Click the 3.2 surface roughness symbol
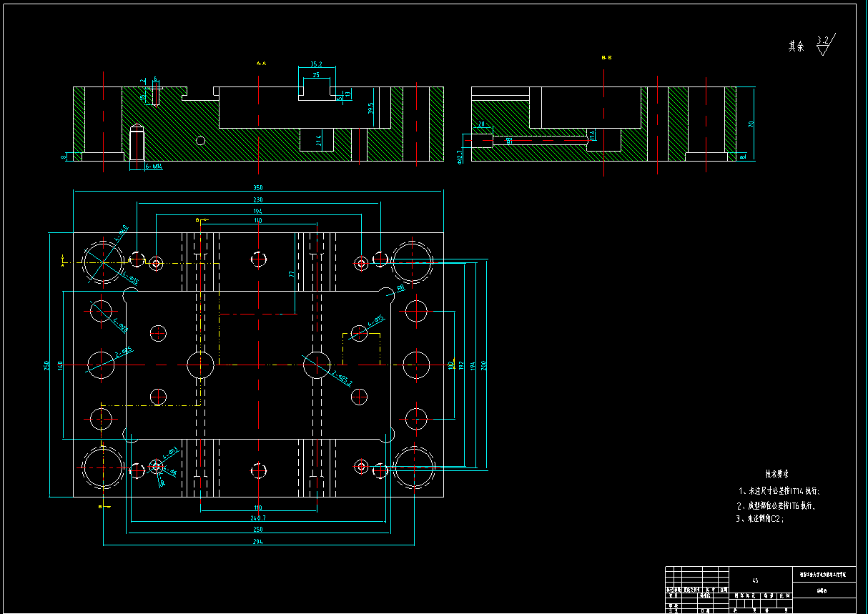The width and height of the screenshot is (868, 614). click(825, 45)
